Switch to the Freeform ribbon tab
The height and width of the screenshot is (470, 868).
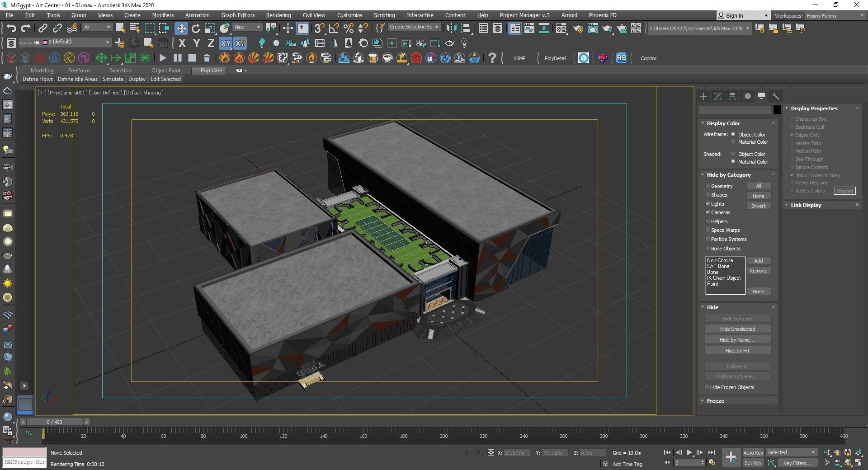pos(79,70)
